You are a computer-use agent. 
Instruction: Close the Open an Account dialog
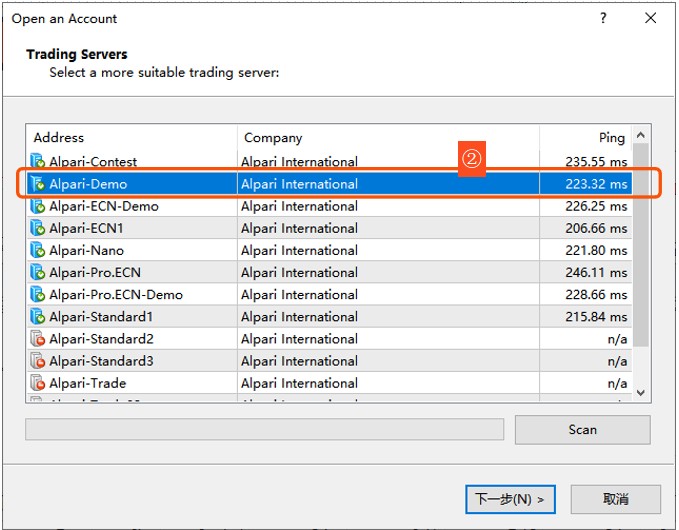tap(650, 18)
